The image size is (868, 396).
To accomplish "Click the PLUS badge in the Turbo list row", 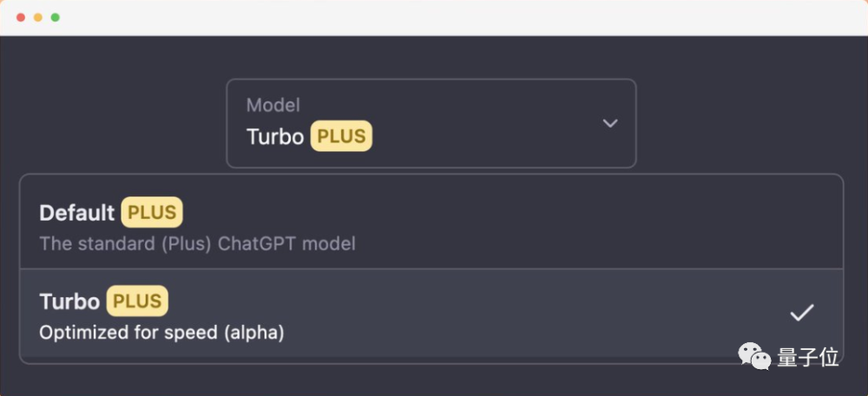I will pos(137,301).
